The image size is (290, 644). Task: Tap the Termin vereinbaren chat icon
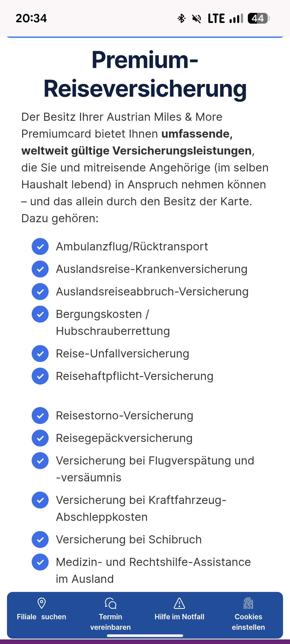point(110,603)
